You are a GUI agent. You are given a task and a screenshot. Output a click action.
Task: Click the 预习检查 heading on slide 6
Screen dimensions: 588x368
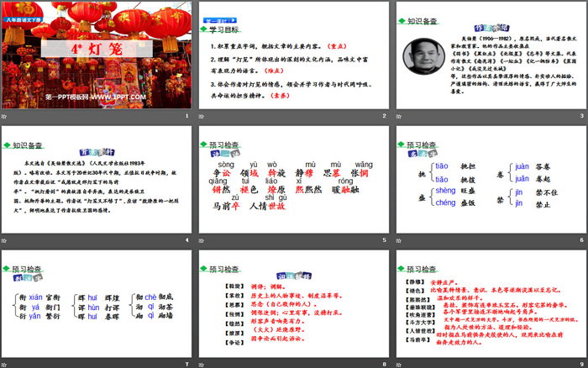(422, 145)
